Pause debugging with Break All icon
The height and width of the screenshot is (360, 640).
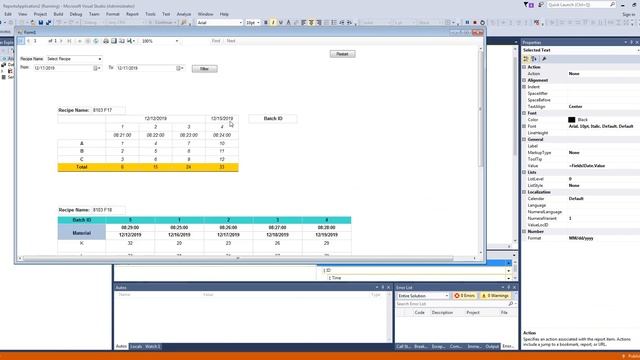click(x=467, y=22)
